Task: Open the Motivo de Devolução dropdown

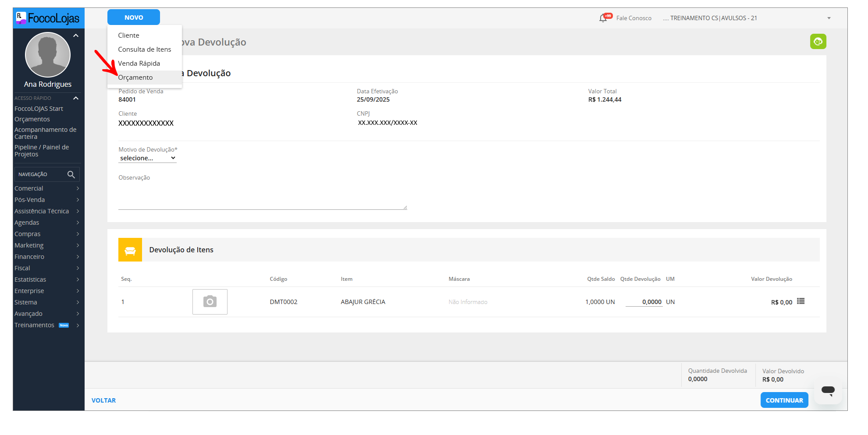Action: pyautogui.click(x=147, y=158)
